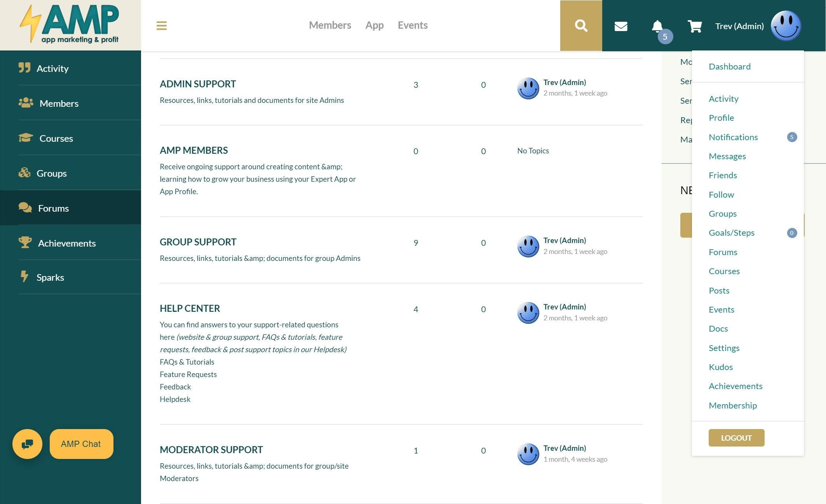Click the Achievements trophy icon

[x=25, y=243]
